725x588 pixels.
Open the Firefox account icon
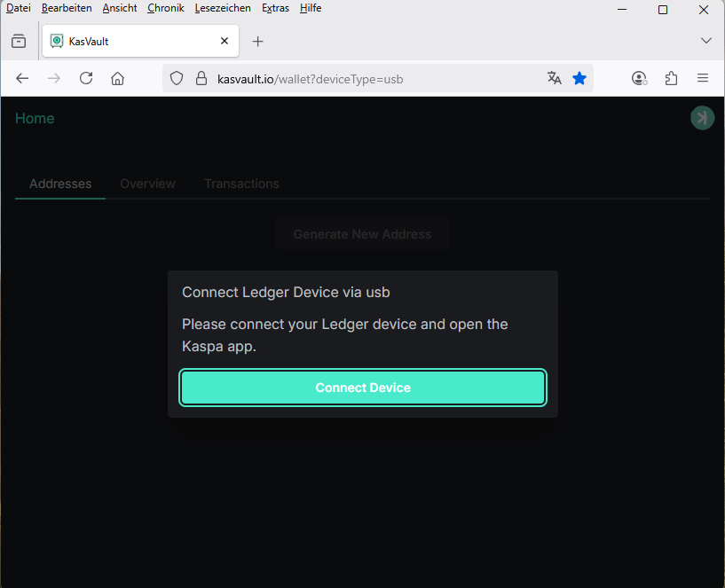tap(639, 79)
